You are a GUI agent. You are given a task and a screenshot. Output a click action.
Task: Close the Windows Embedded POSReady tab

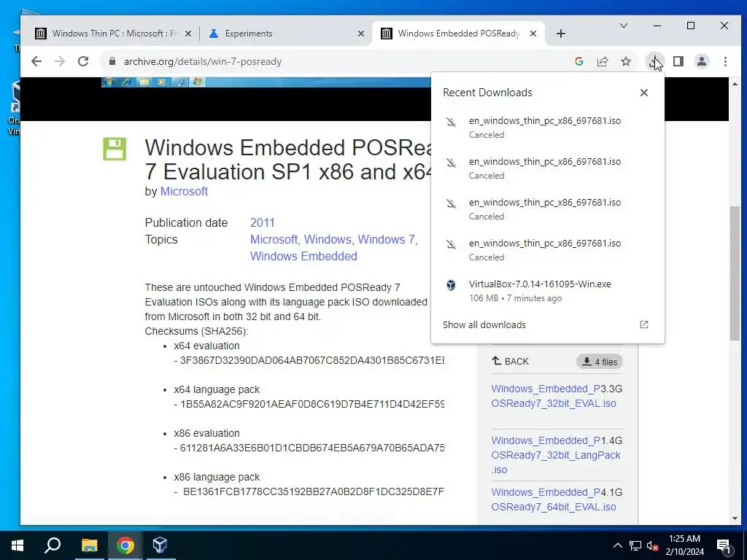[x=533, y=34]
